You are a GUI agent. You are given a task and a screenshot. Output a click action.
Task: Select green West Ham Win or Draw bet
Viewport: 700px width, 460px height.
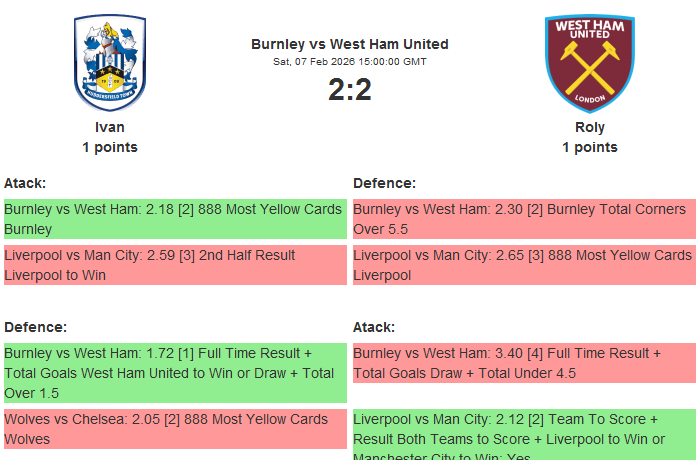pyautogui.click(x=175, y=373)
